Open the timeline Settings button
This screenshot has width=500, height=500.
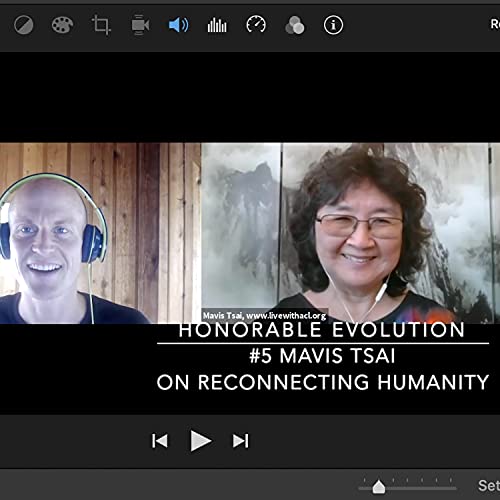tap(489, 486)
